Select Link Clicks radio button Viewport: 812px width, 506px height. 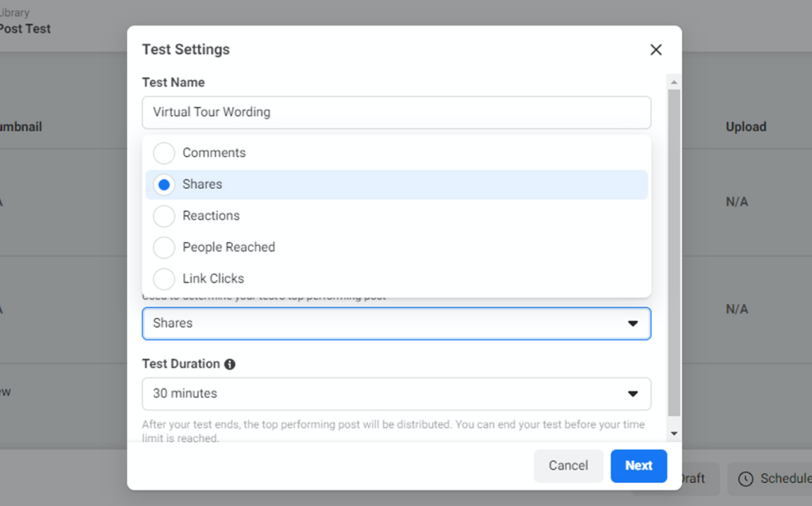tap(163, 278)
